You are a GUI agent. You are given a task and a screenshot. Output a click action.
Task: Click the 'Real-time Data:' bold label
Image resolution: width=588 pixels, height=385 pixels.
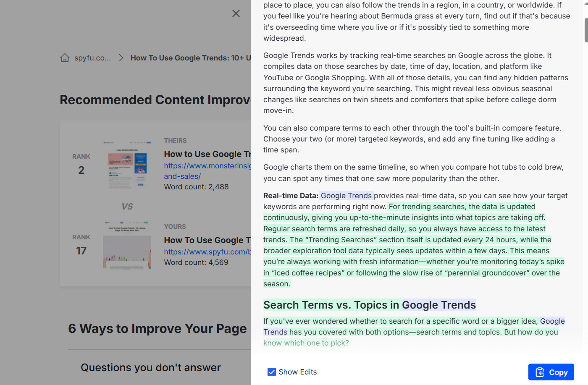[291, 196]
